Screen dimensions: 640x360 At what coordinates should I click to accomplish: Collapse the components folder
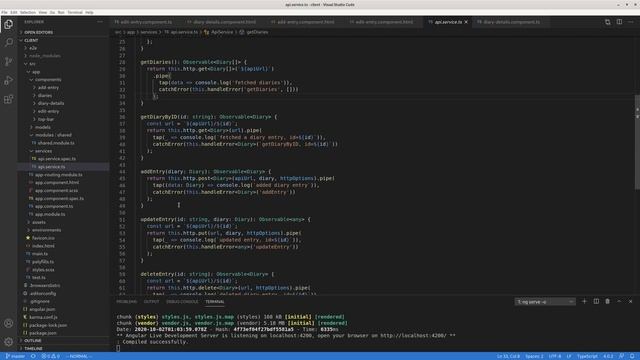pyautogui.click(x=48, y=80)
